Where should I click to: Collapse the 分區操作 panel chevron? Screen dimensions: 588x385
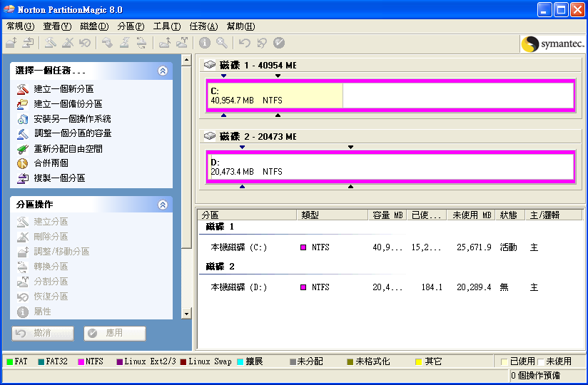[163, 205]
